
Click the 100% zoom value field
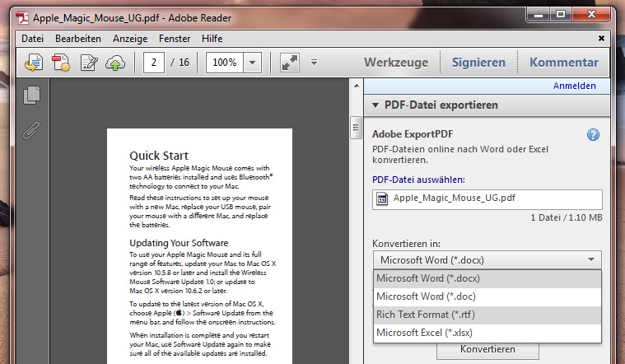click(x=225, y=63)
